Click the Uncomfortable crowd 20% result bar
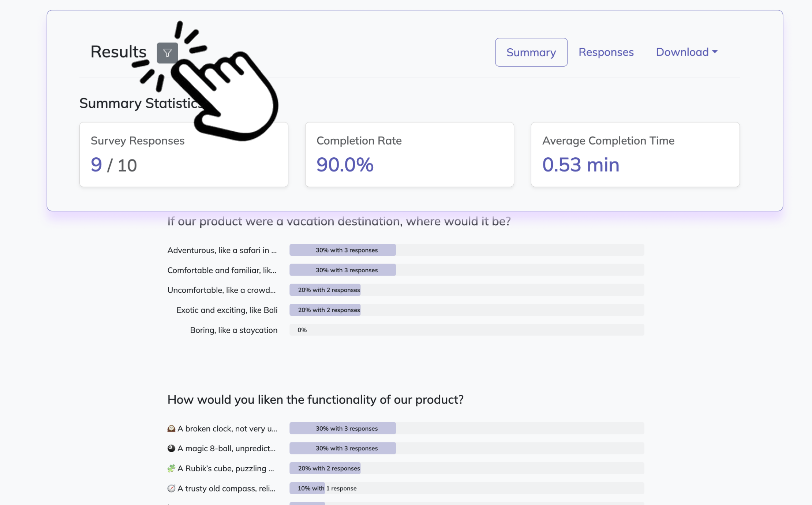This screenshot has width=812, height=505. click(x=325, y=290)
